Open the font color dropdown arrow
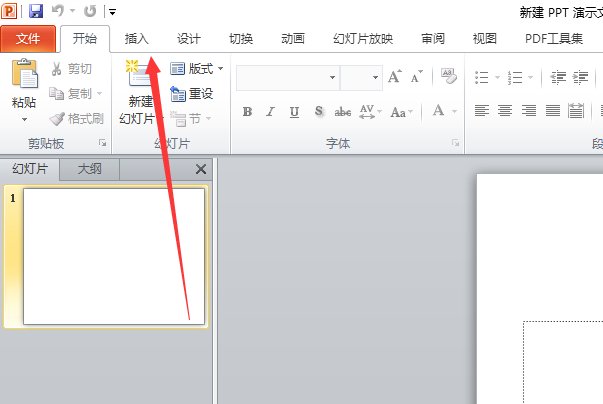603x404 pixels. click(x=454, y=112)
